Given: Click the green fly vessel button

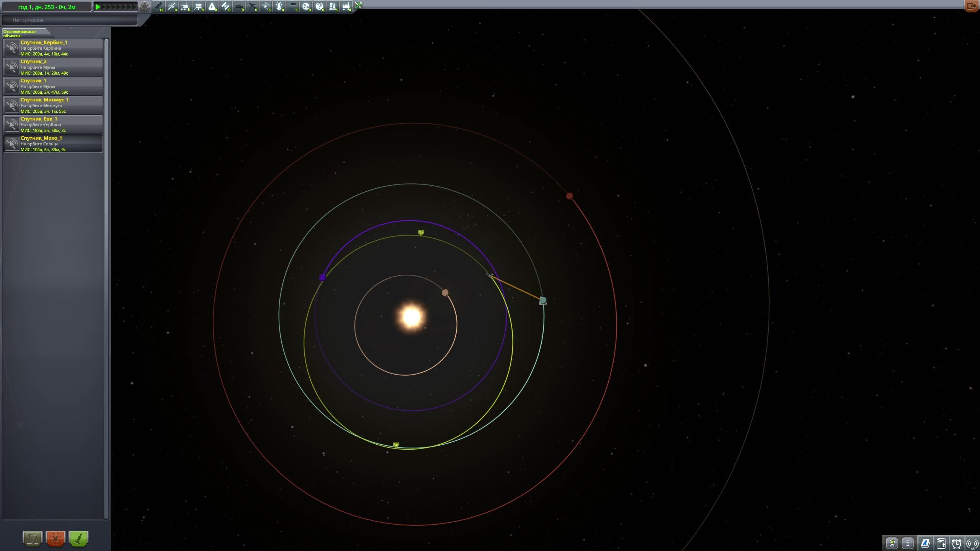Looking at the screenshot, I should pos(78,539).
